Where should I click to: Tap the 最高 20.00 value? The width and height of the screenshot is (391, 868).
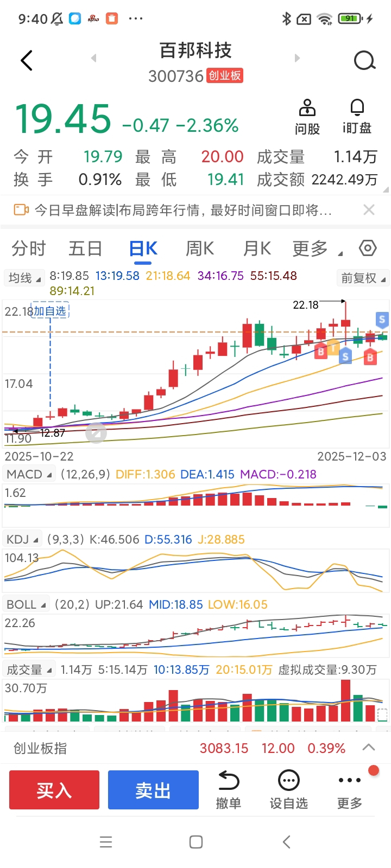pyautogui.click(x=222, y=157)
